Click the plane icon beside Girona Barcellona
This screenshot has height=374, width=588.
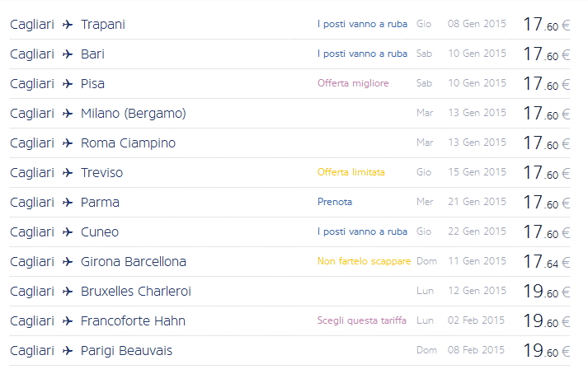[x=68, y=262]
